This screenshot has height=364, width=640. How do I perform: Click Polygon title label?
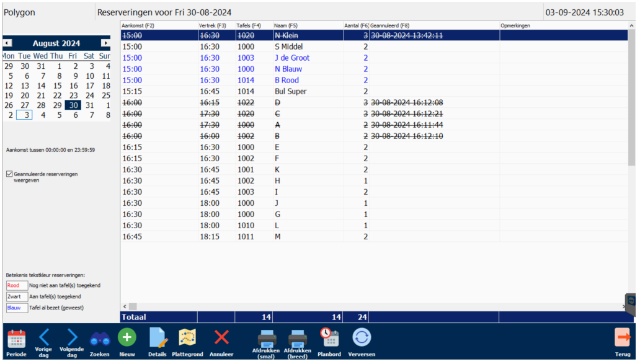pyautogui.click(x=19, y=12)
